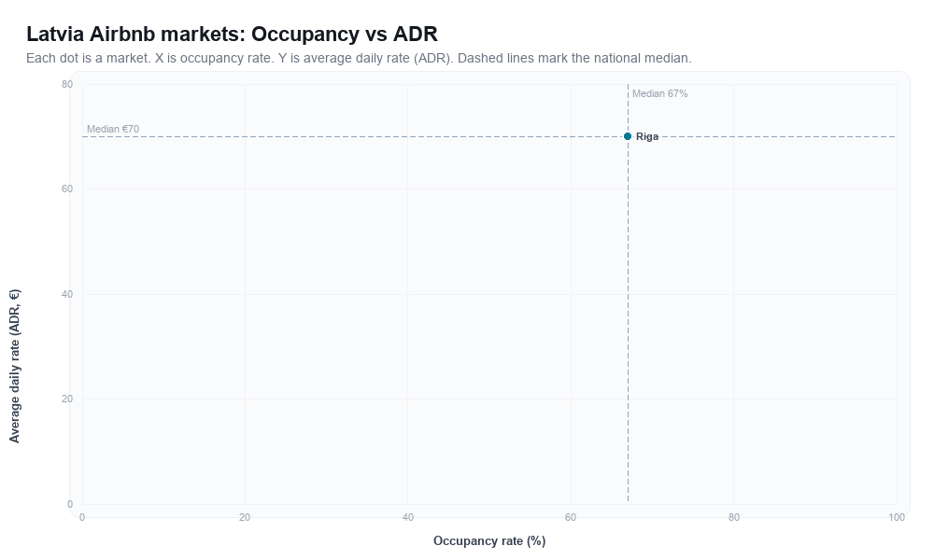The width and height of the screenshot is (934, 560).
Task: Click the chart title 'Latvia Airbnb markets: Occupancy vs ADR'
Action: 232,34
